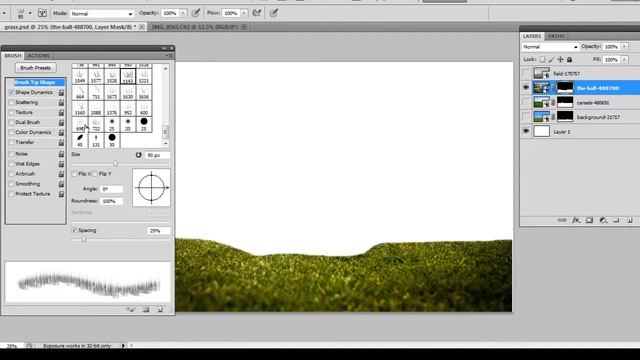Adjust the Spacing slider handle

tap(84, 240)
